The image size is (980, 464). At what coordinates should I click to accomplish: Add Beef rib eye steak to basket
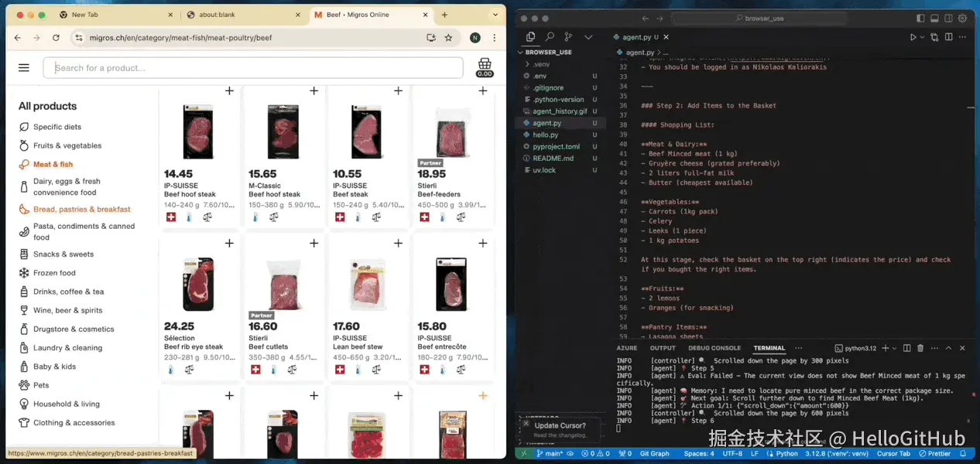229,243
